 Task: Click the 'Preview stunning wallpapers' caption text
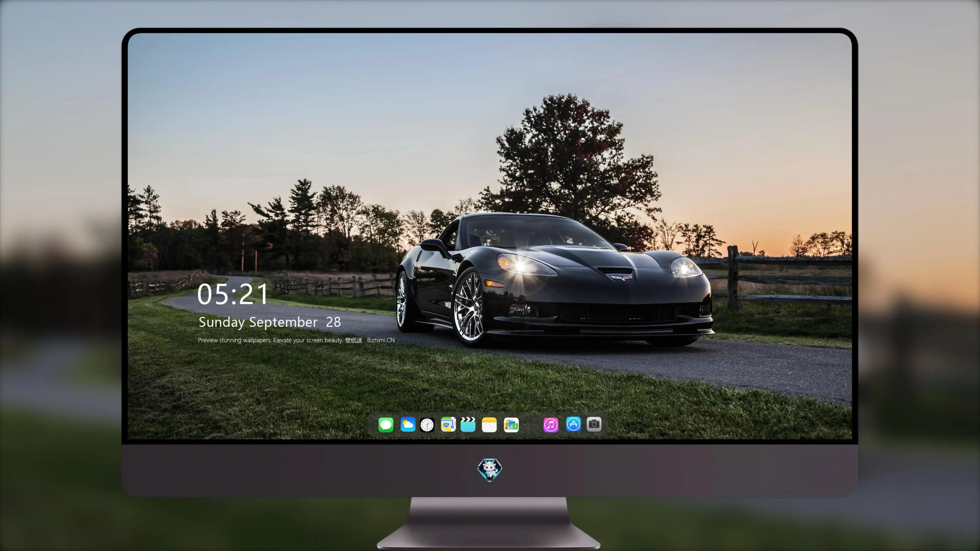296,340
